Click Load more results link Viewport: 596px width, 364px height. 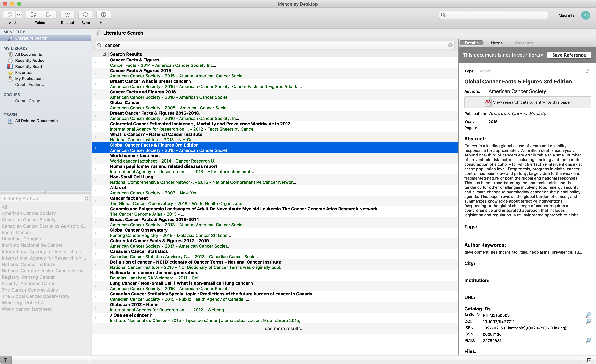[283, 329]
